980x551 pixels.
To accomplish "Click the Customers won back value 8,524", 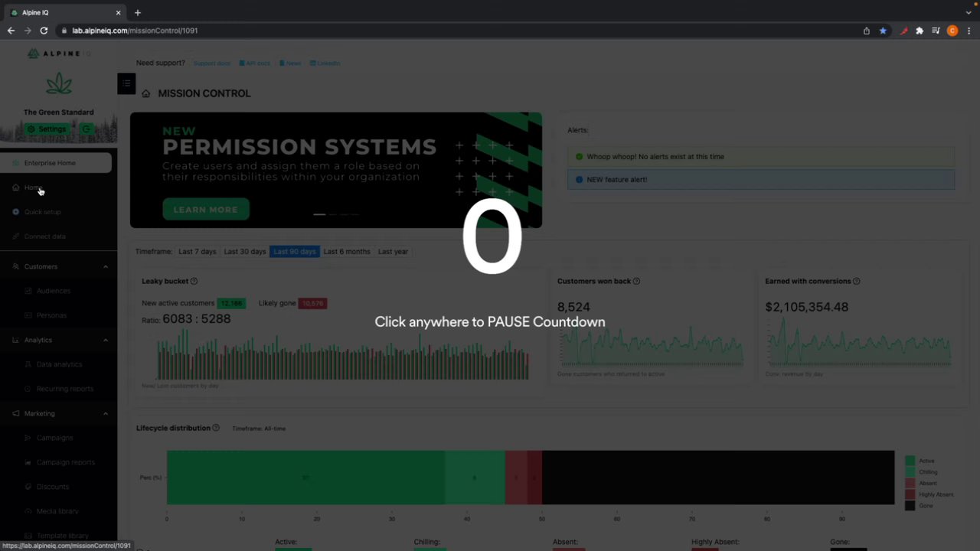I will click(573, 307).
